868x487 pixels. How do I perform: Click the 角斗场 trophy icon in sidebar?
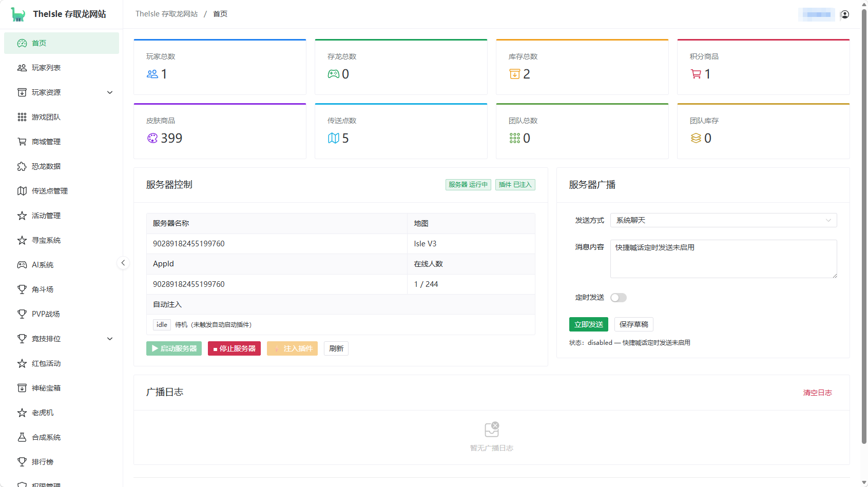pos(22,289)
